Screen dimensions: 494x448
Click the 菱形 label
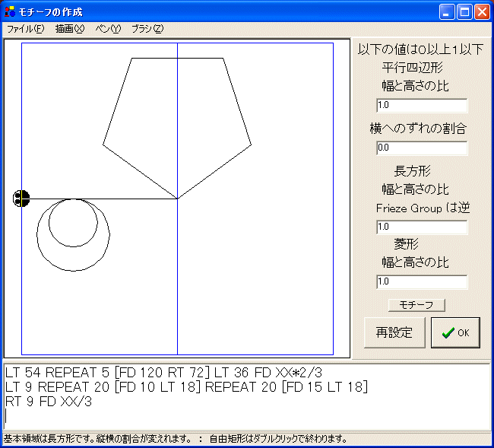coord(406,244)
